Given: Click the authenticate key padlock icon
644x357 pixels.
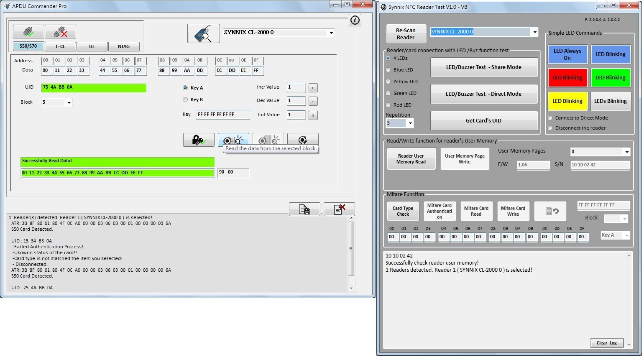Looking at the screenshot, I should 199,140.
